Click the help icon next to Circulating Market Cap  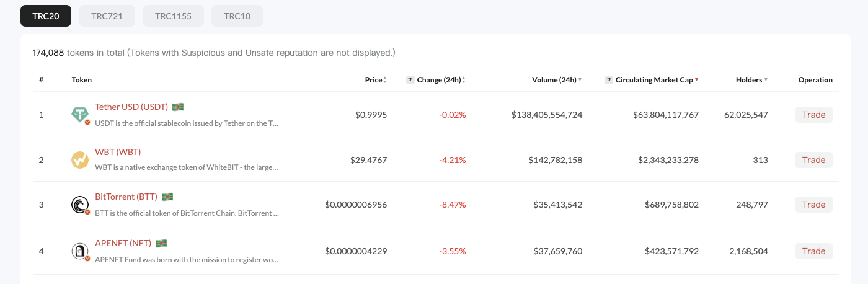point(609,80)
